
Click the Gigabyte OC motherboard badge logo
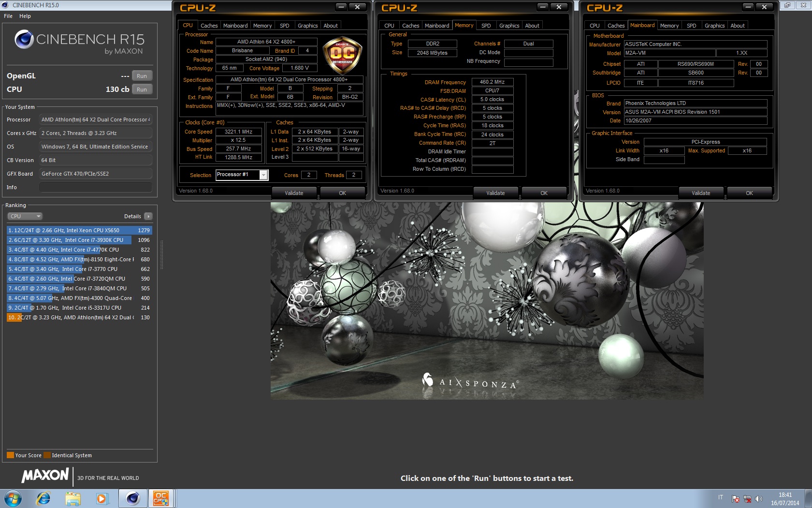(342, 56)
